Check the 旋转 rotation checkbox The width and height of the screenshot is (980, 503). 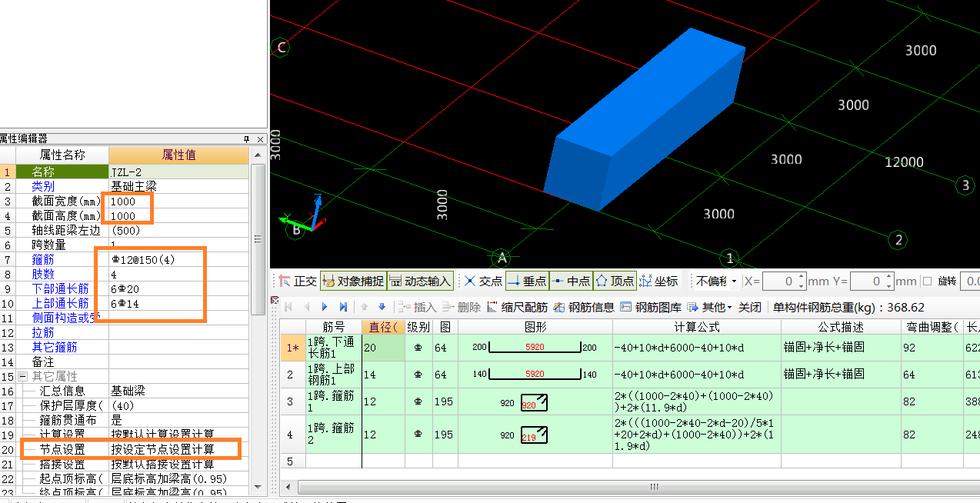point(927,281)
